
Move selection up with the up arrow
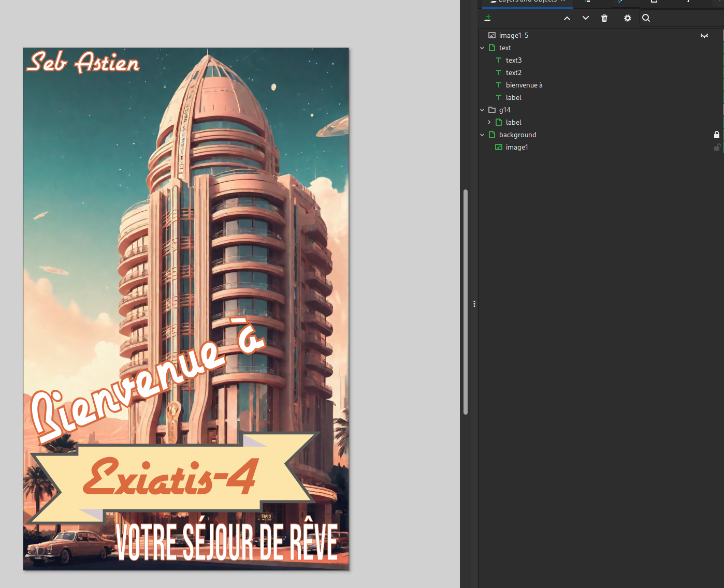pos(567,18)
